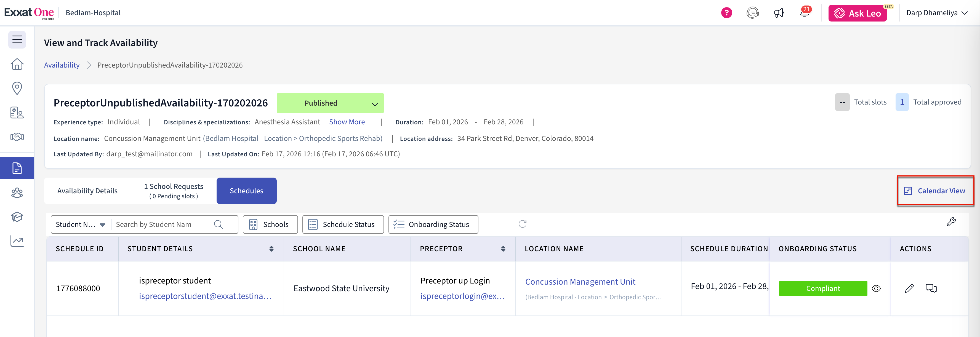The image size is (980, 337).
Task: Open the wrench table settings icon
Action: click(951, 222)
